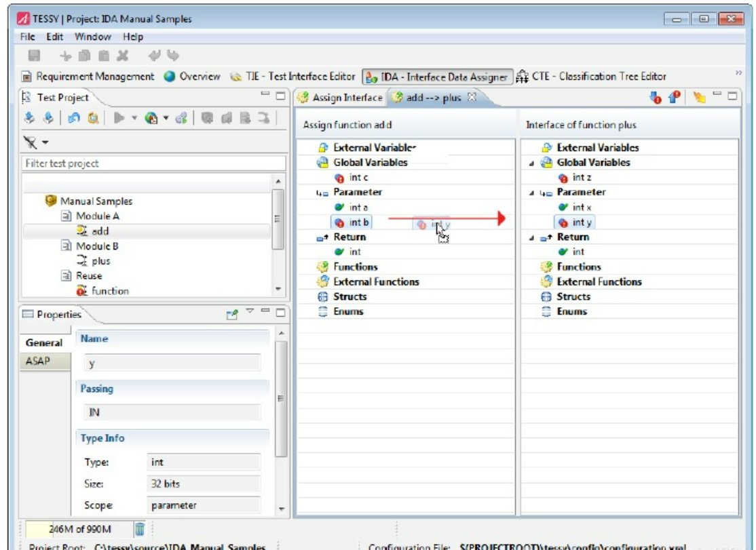The image size is (756, 550).
Task: Click the orange magnifier search icon in Test Project
Action: 93,118
